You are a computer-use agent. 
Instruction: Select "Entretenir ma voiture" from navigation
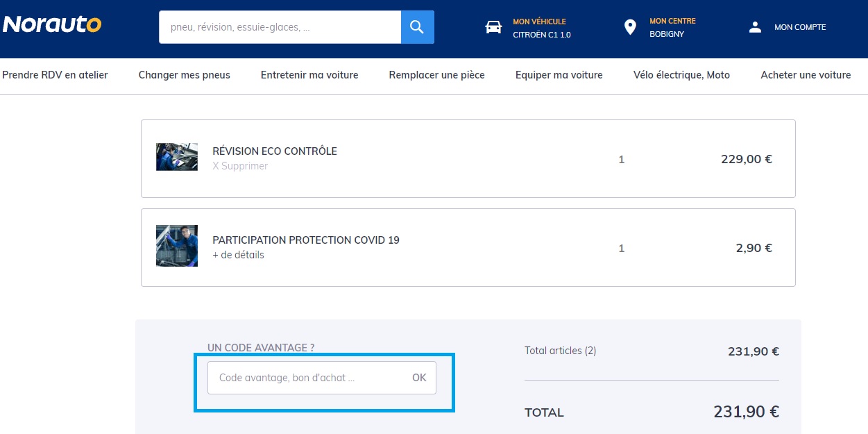309,75
